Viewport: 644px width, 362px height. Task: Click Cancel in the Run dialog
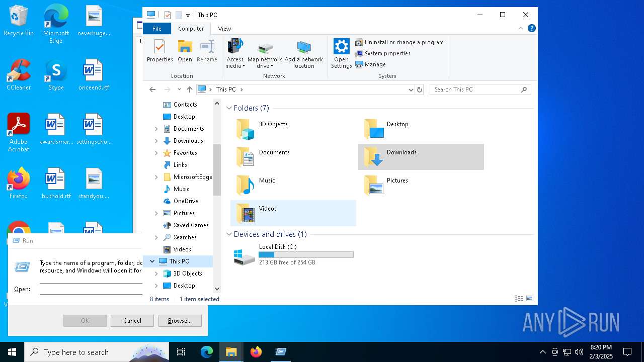coord(132,321)
